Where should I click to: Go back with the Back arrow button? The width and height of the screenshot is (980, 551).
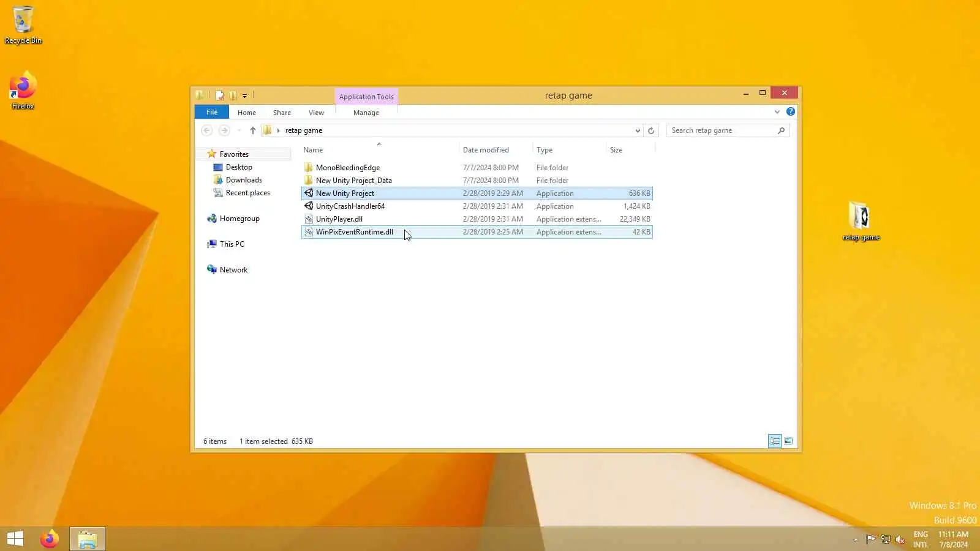(x=207, y=130)
